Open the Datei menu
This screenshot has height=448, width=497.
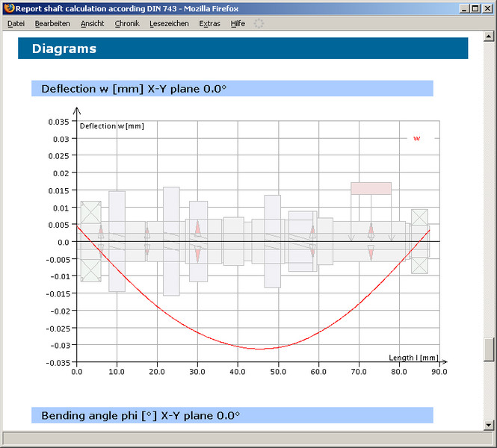pos(16,24)
